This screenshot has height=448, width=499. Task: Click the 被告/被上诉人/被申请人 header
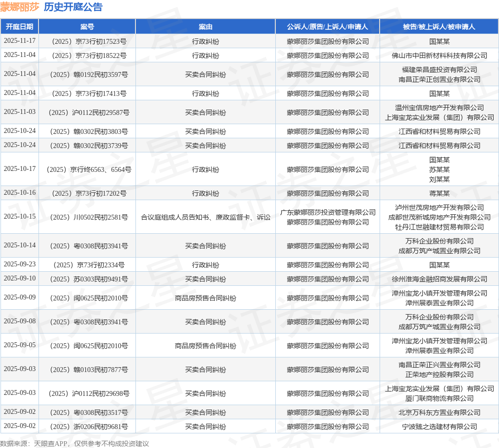tap(439, 27)
